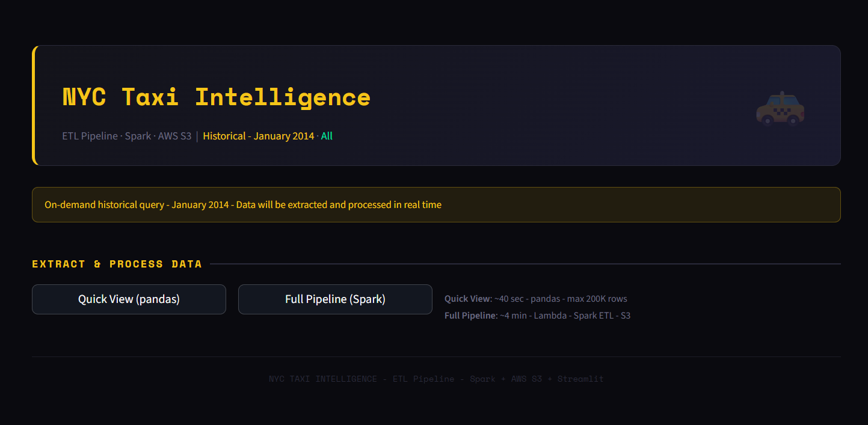Screen dimensions: 868x425
Task: Click Spark in the header subtitle
Action: (138, 136)
